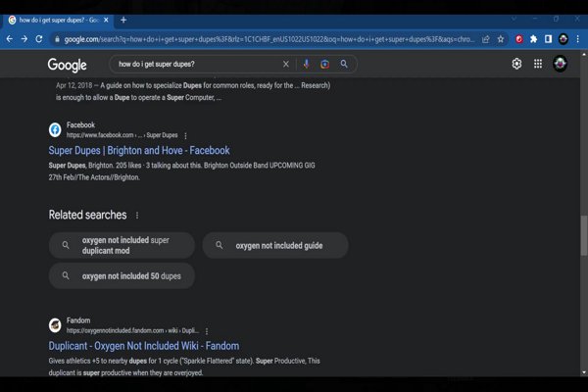Search 'oxygen not included guide'
Viewport: 588px width, 392px height.
coord(275,245)
